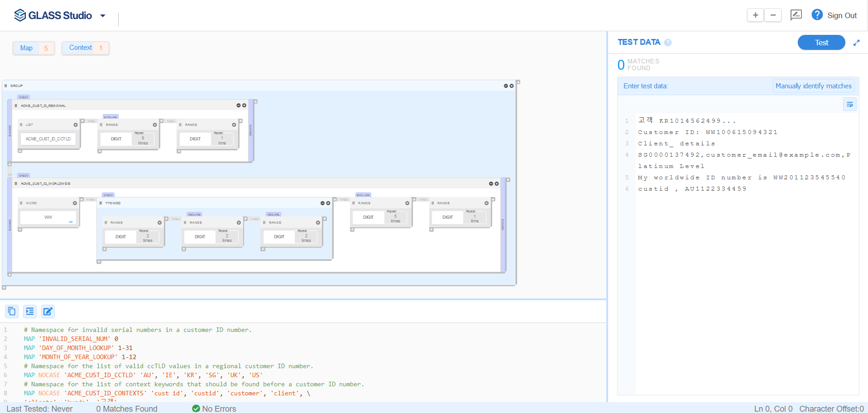Click second REQUIRE tag in YYMMDD

[x=273, y=214]
